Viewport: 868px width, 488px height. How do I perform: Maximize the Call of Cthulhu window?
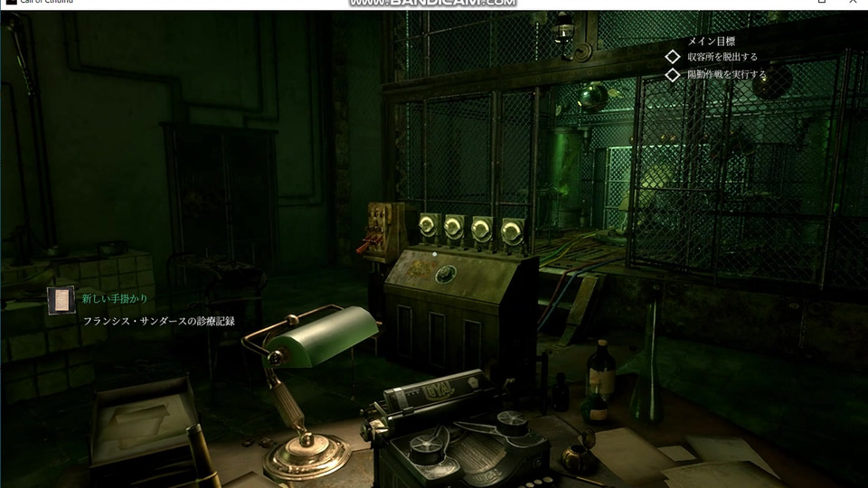coord(822,2)
